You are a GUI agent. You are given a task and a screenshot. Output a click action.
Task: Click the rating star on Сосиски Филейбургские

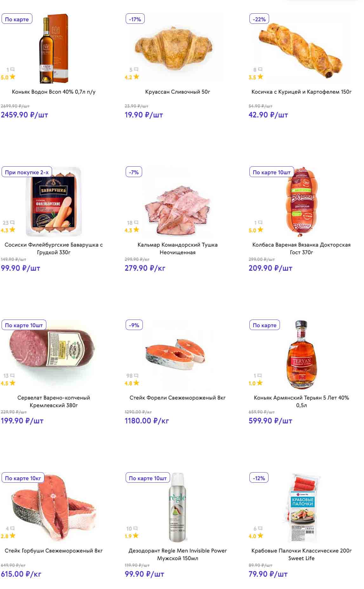pos(12,230)
